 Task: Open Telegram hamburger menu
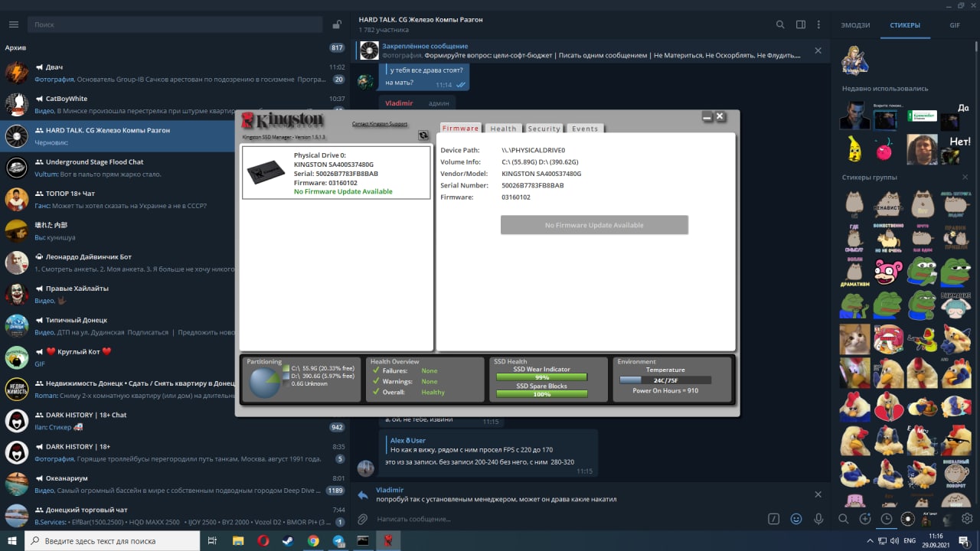13,24
